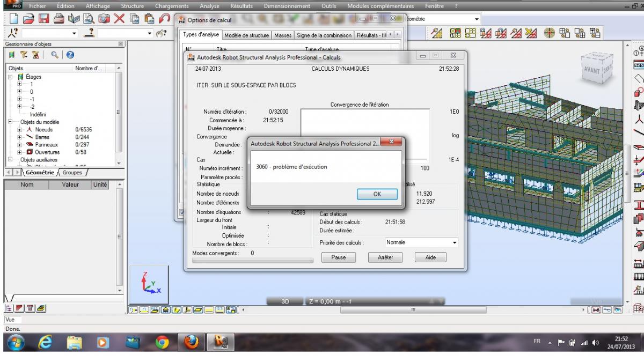
Task: Collapse the Objets du modèle node
Action: (x=11, y=122)
